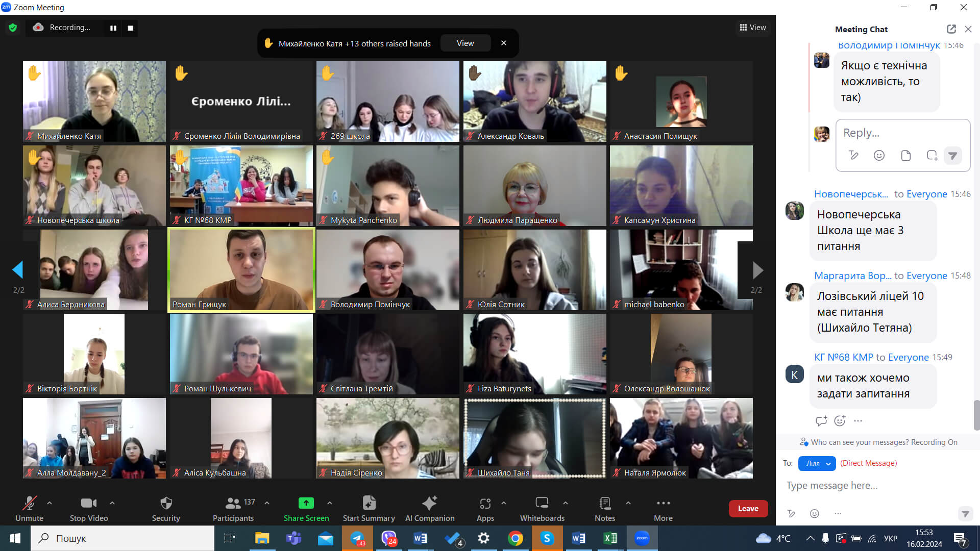Open the More menu in toolbar
The width and height of the screenshot is (980, 551).
point(663,504)
